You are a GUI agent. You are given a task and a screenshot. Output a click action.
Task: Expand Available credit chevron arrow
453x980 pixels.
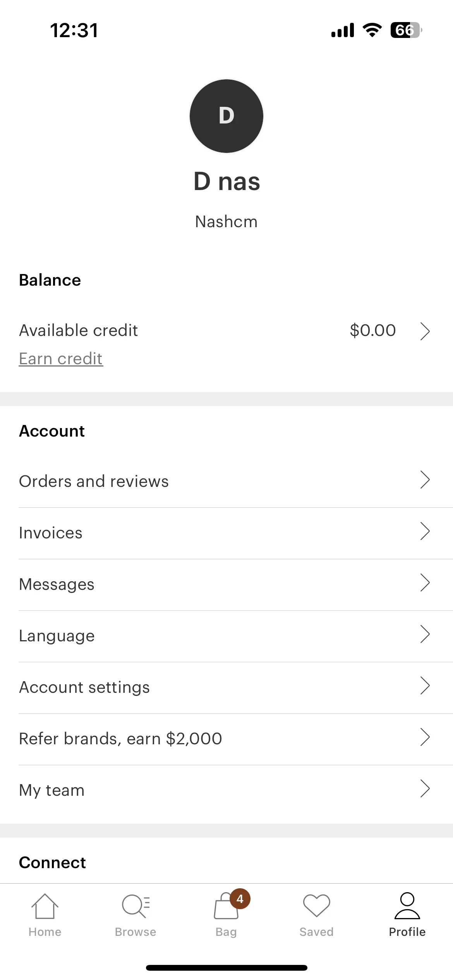click(x=425, y=331)
